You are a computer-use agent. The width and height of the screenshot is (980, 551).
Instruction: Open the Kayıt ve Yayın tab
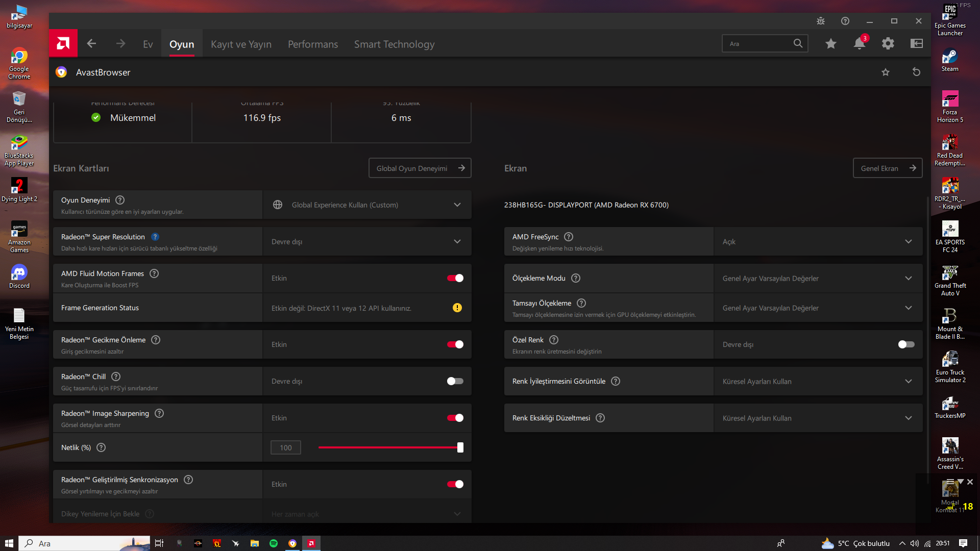click(x=241, y=44)
